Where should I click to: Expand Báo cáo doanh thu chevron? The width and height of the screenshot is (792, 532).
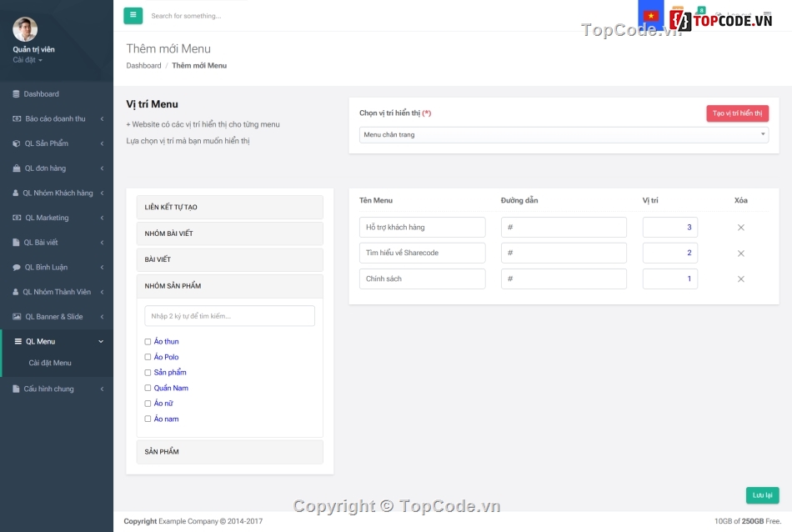coord(102,118)
